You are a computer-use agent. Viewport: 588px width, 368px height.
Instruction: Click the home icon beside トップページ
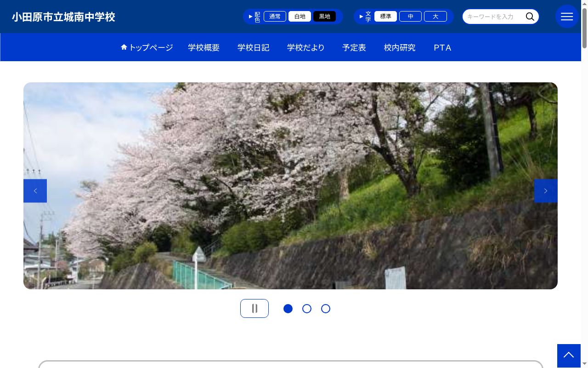coord(124,47)
